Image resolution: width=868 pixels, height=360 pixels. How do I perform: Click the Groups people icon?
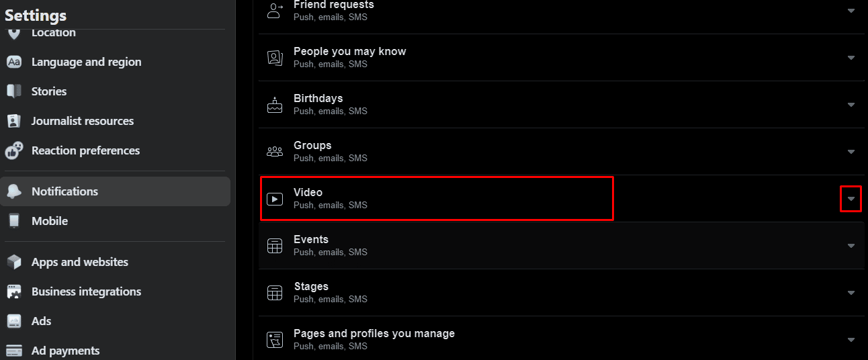coord(275,152)
